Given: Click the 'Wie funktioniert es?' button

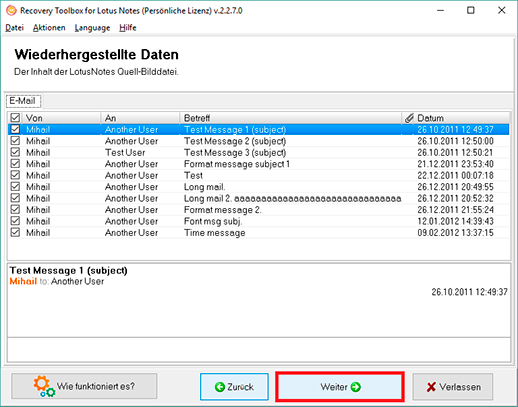Looking at the screenshot, I should click(84, 386).
